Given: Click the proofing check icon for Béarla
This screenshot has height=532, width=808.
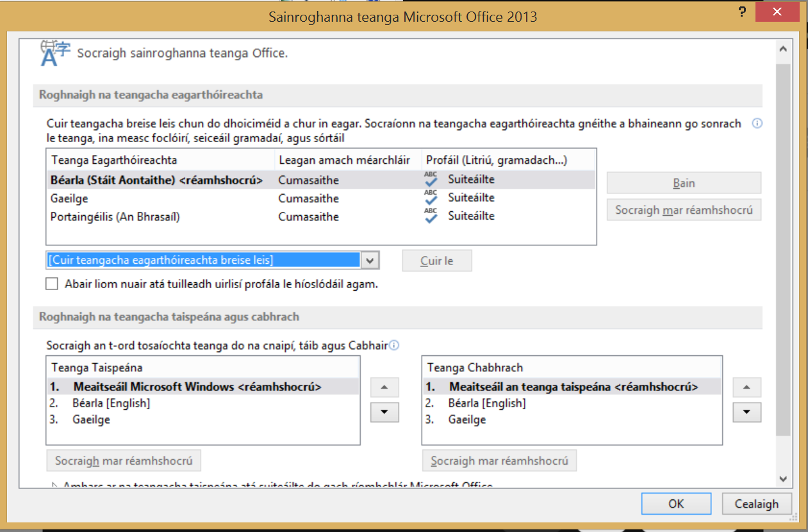Looking at the screenshot, I should 431,179.
